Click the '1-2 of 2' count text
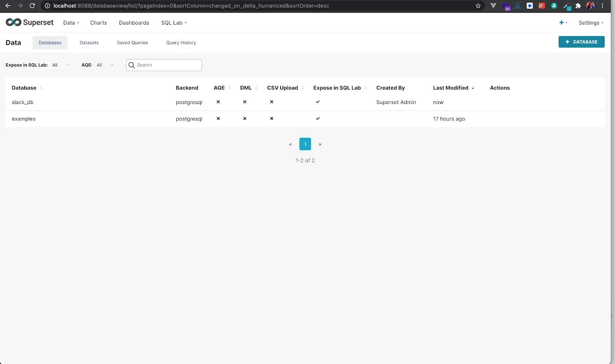The width and height of the screenshot is (615, 364). 305,160
